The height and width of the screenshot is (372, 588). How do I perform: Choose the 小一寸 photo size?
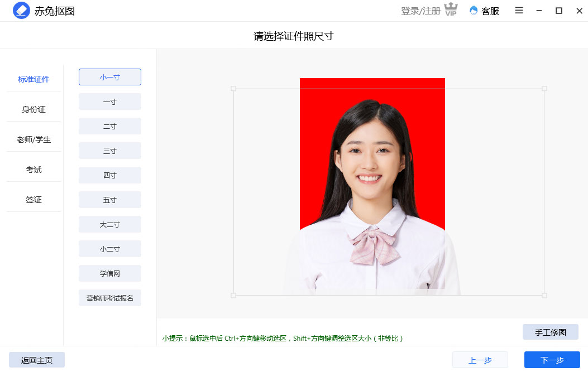pos(110,77)
